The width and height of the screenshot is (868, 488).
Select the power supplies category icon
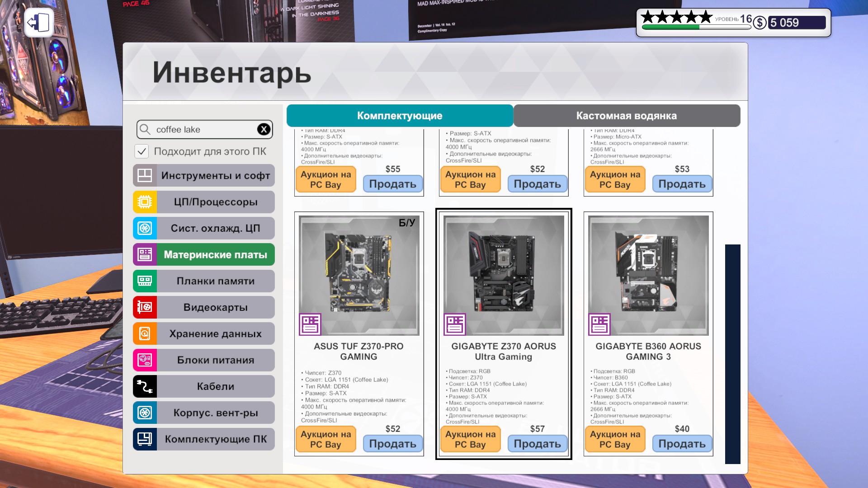145,360
